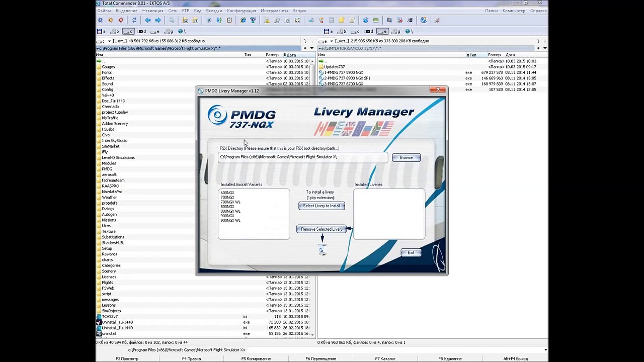Click the F7 Каталог button
Screen dimensions: 644x362
click(385, 358)
